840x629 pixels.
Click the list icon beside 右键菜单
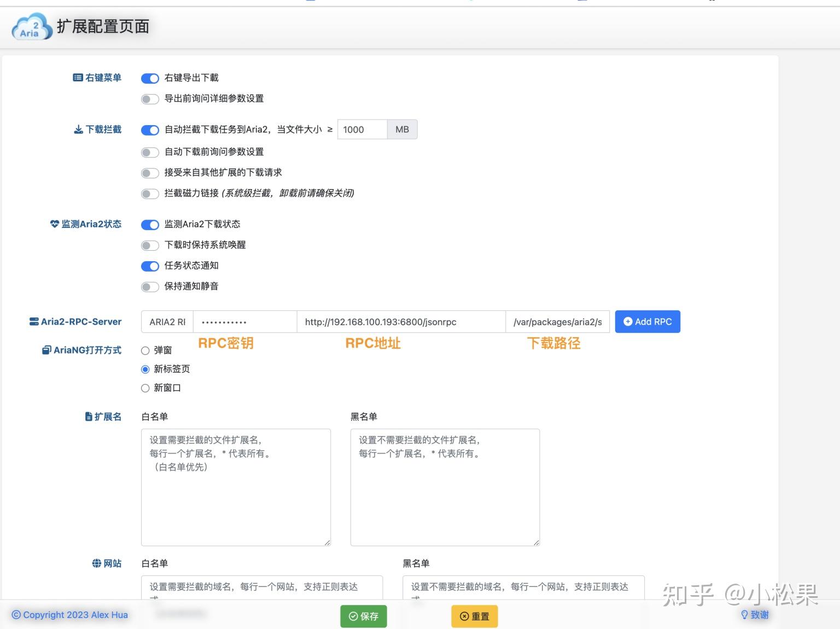point(77,78)
